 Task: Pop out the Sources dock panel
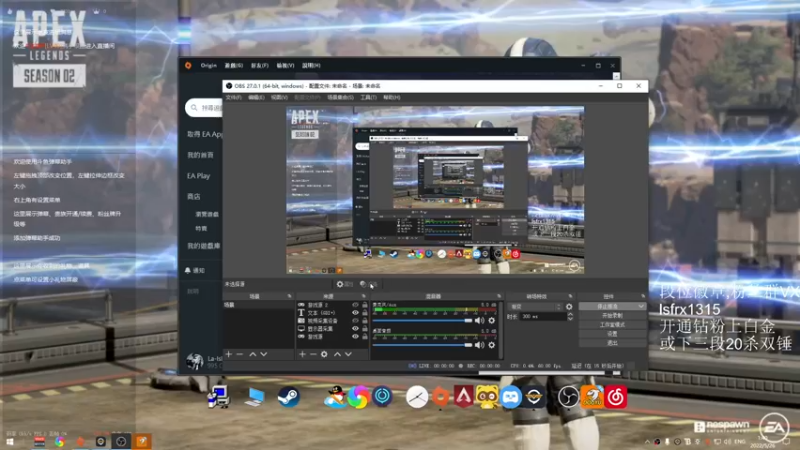tap(364, 296)
